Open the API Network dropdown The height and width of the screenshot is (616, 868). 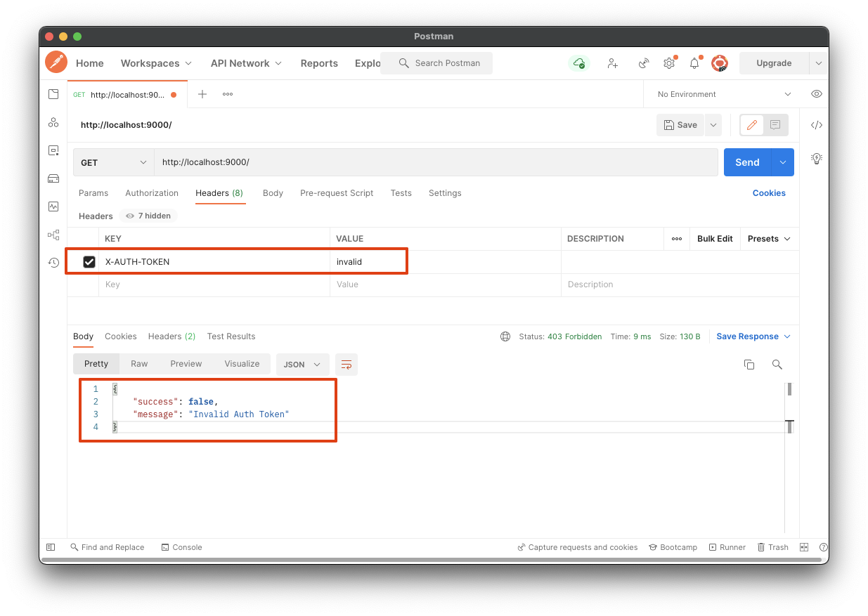246,63
